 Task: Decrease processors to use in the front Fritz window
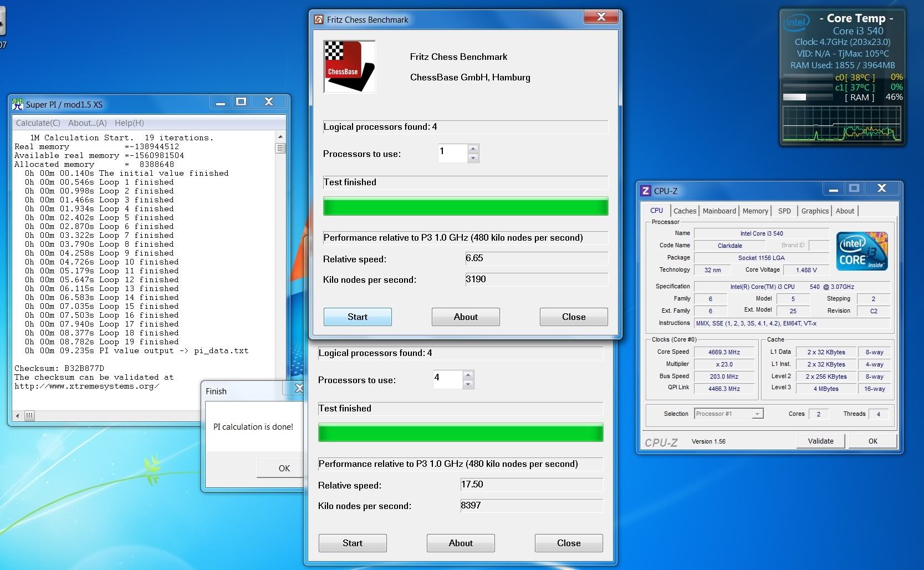pyautogui.click(x=473, y=158)
